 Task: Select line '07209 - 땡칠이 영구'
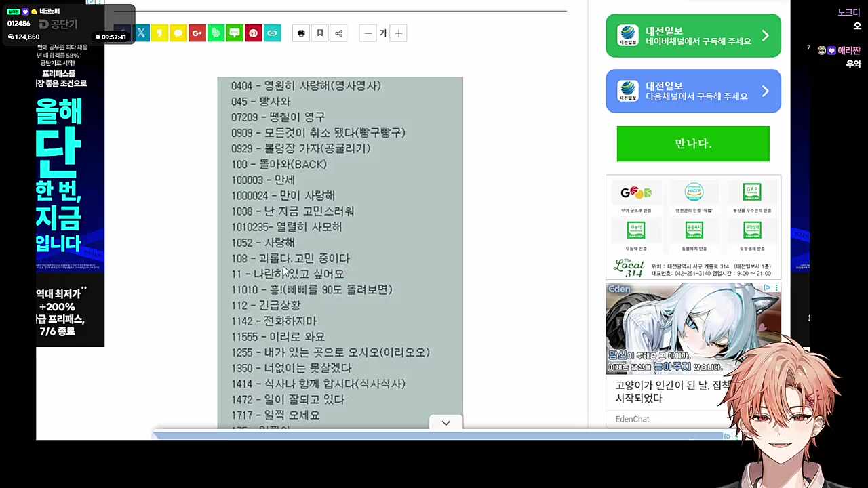point(278,117)
